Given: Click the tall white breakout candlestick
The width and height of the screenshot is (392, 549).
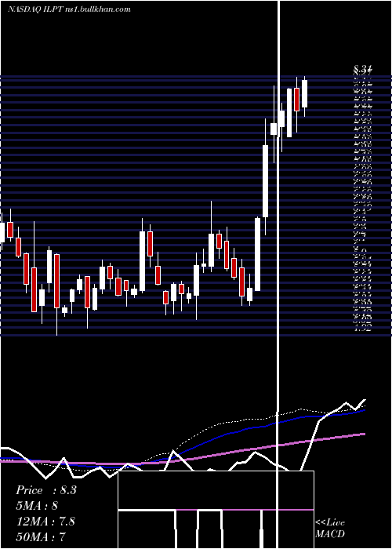Looking at the screenshot, I should (x=265, y=181).
